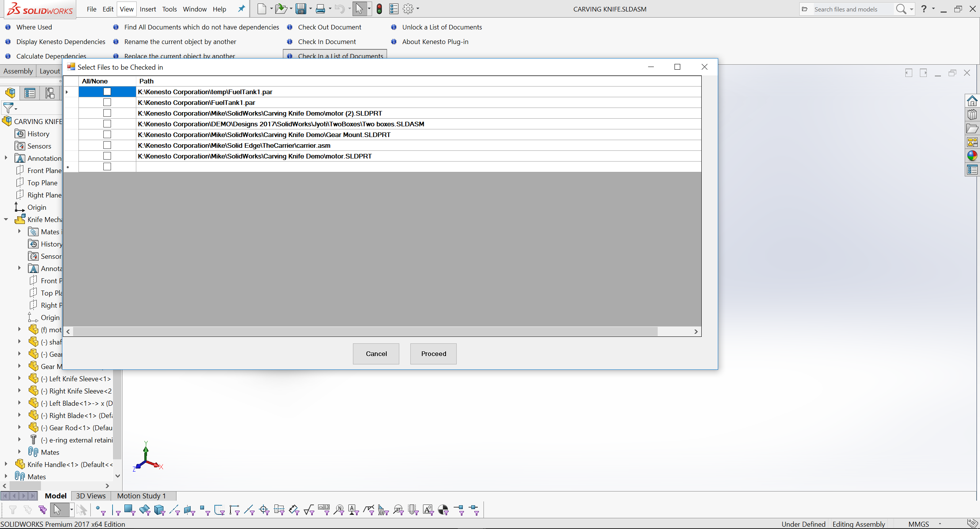The width and height of the screenshot is (980, 529).
Task: Open Design Library icon in task pane
Action: click(x=972, y=114)
